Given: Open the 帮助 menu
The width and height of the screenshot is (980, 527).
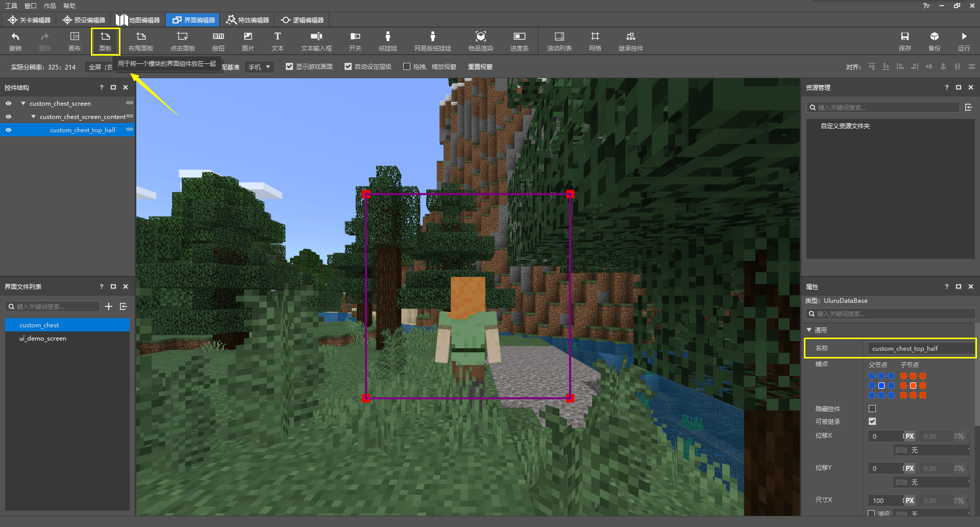Looking at the screenshot, I should click(69, 6).
